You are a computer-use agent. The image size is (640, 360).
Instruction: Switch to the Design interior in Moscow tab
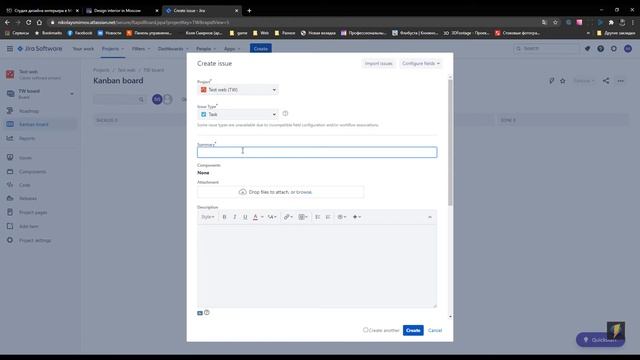click(122, 11)
